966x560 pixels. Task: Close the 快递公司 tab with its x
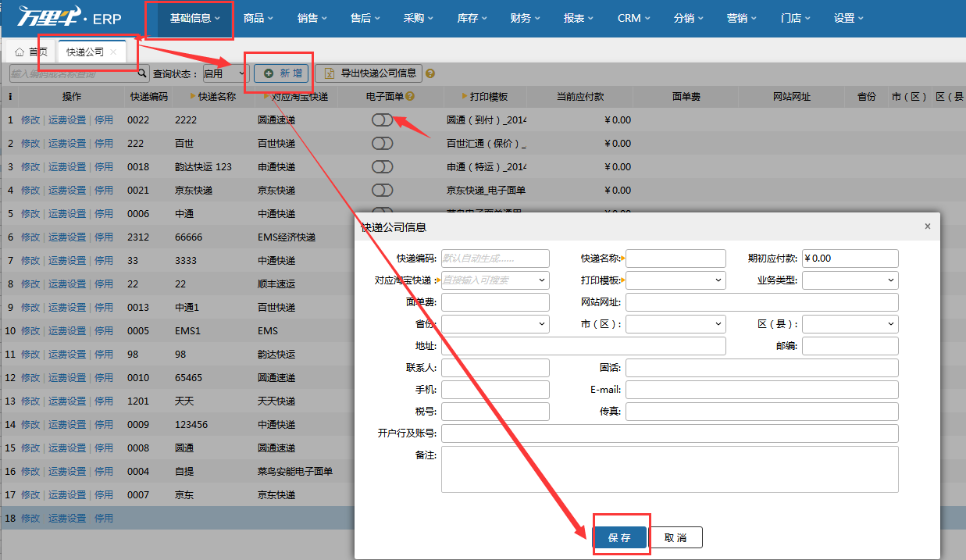click(113, 52)
